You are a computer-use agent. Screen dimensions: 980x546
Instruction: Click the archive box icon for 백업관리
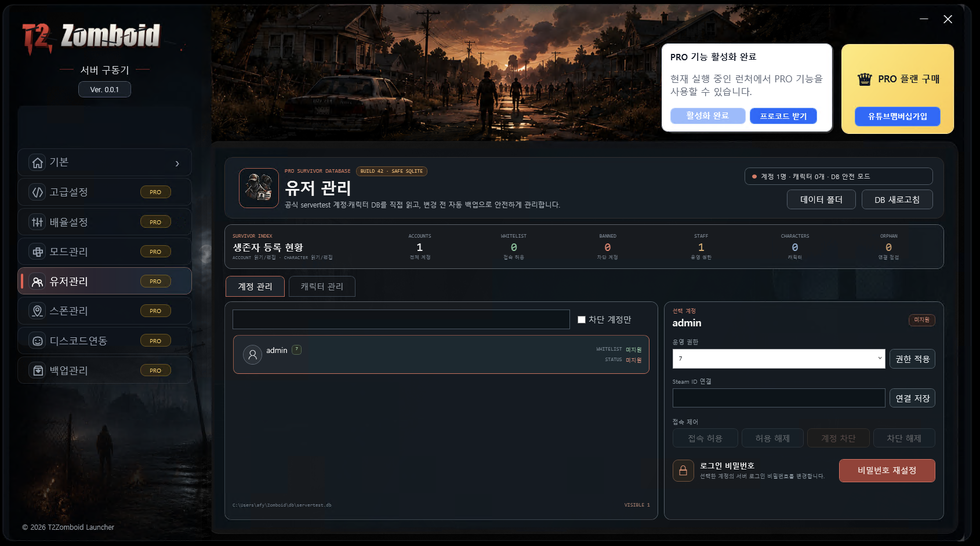pos(38,370)
